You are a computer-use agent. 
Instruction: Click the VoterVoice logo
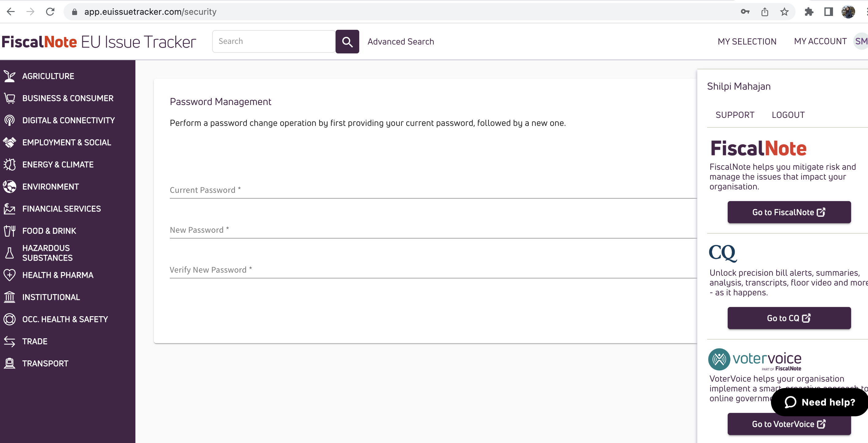tap(755, 359)
